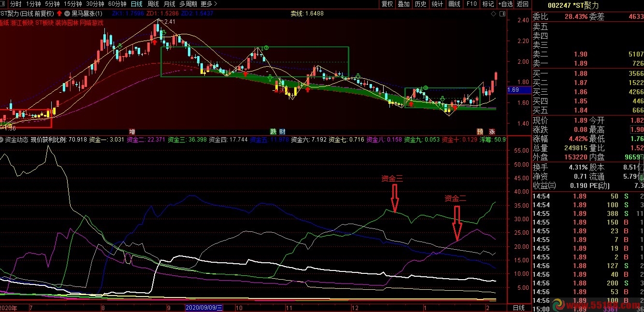Viewport: 644px width, 312px height.
Task: Click the 财 event marker on the chart
Action: coord(282,131)
